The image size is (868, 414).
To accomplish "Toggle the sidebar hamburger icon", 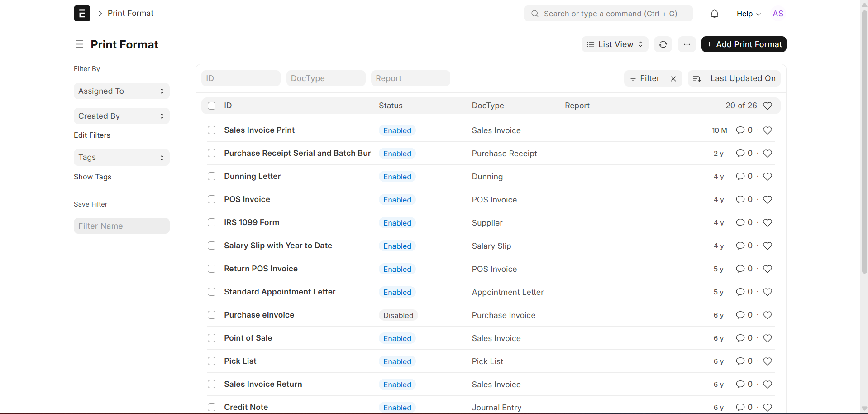I will (x=79, y=44).
